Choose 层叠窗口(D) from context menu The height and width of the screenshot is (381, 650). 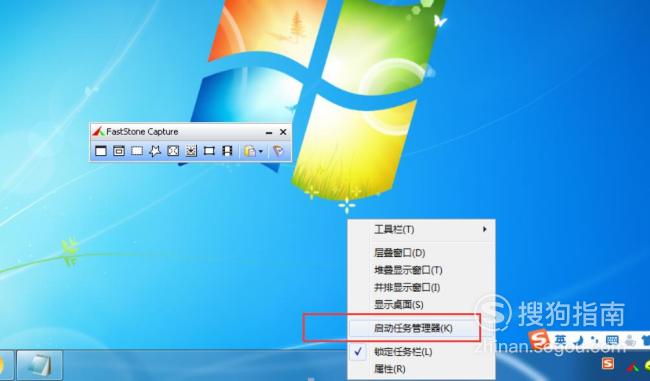421,252
